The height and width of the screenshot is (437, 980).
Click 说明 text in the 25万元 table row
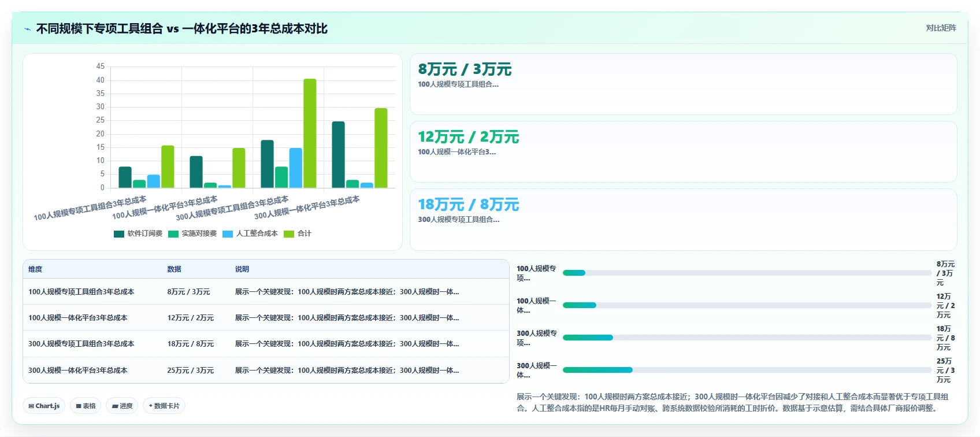[x=347, y=371]
